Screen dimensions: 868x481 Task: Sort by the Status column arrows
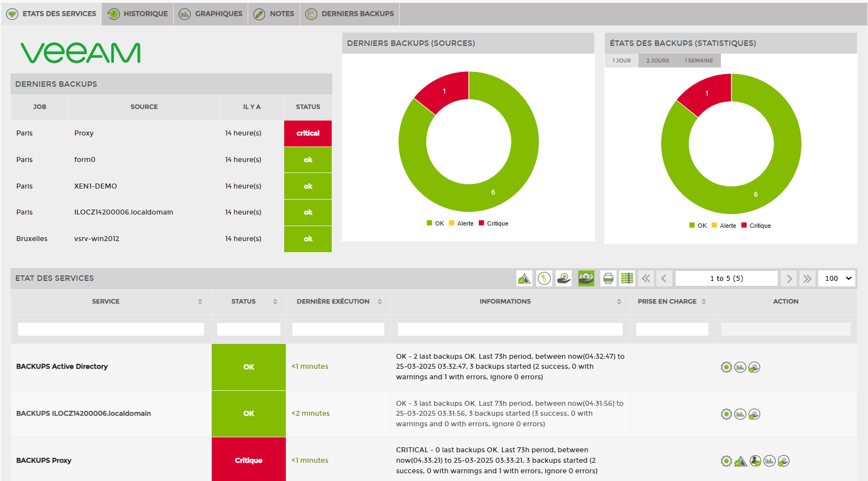[x=275, y=302]
